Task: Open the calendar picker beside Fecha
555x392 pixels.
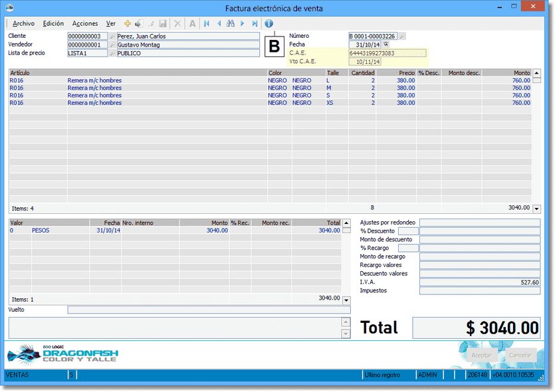Action: click(x=386, y=45)
